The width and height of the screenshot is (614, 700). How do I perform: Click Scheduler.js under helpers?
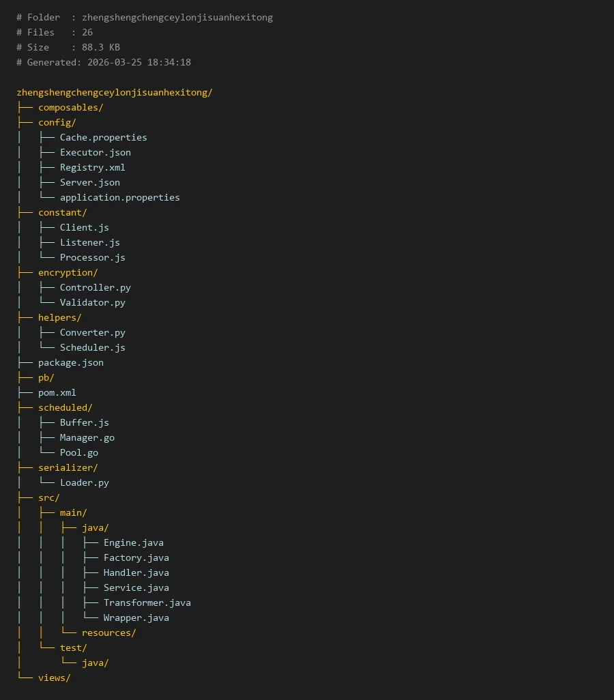92,347
